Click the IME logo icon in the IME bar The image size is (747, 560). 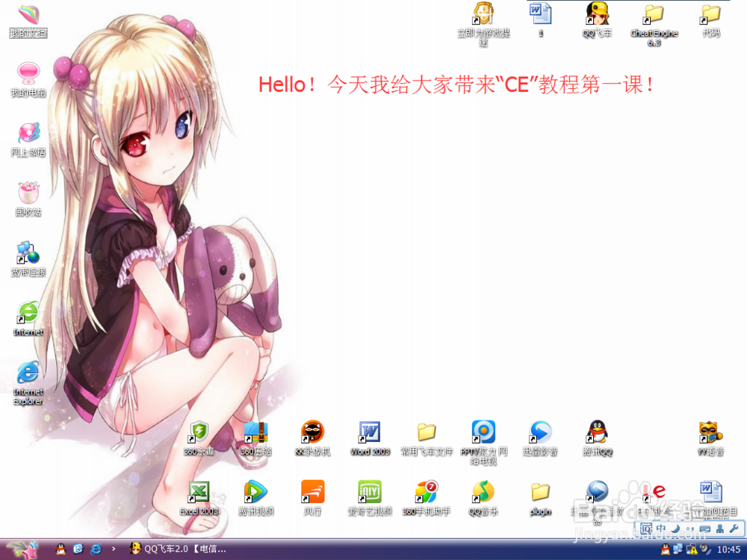tap(645, 529)
